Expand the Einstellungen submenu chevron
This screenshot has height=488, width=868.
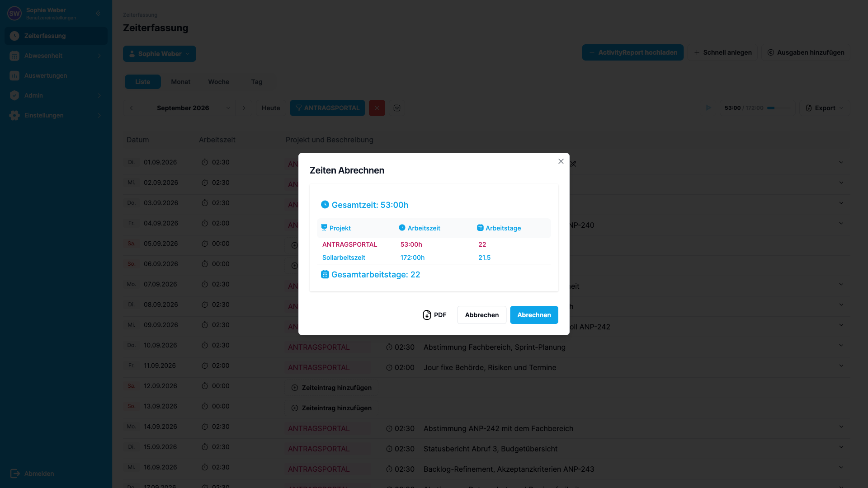pyautogui.click(x=99, y=115)
